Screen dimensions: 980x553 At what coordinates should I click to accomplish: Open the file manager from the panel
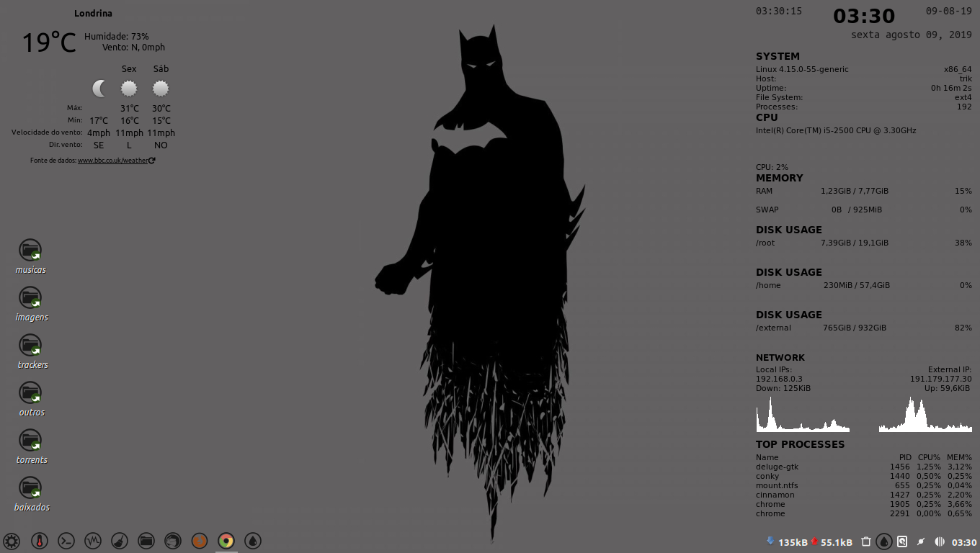click(x=146, y=541)
